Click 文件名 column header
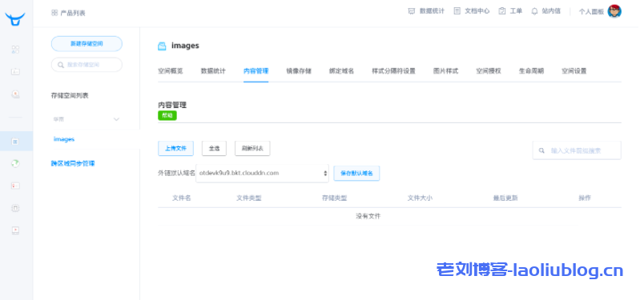Viewport: 644px width, 300px height. coord(182,198)
